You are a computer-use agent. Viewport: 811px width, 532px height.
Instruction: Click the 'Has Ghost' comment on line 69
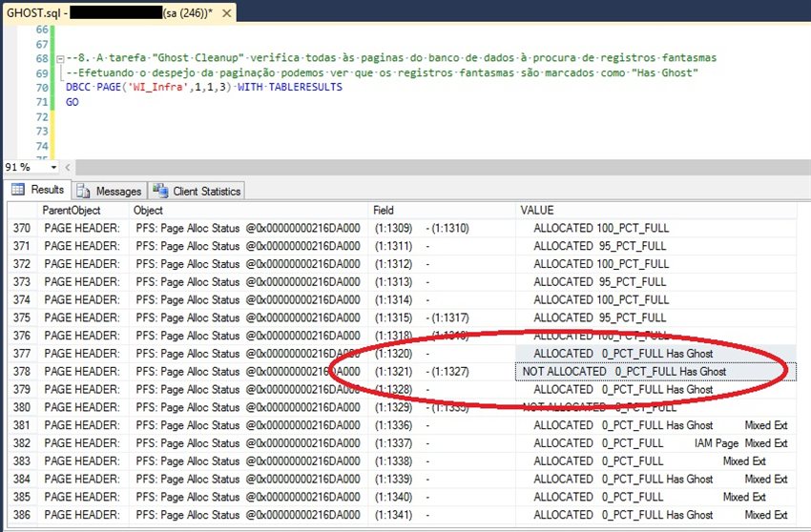point(382,72)
